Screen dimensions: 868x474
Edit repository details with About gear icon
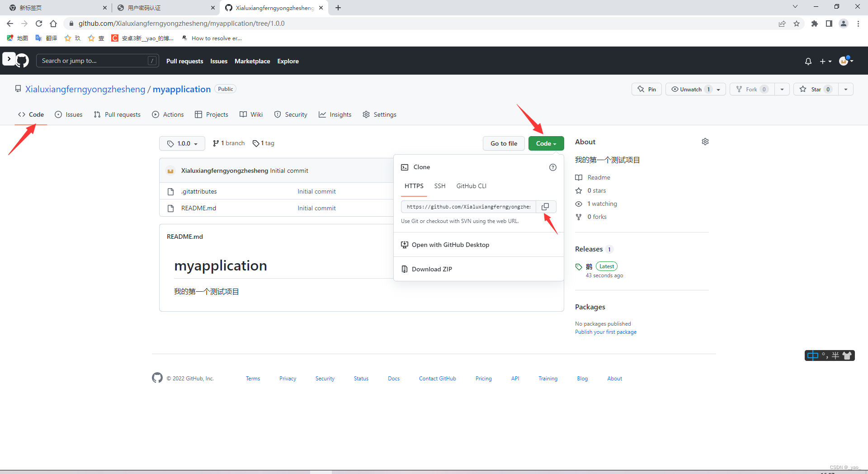point(705,142)
